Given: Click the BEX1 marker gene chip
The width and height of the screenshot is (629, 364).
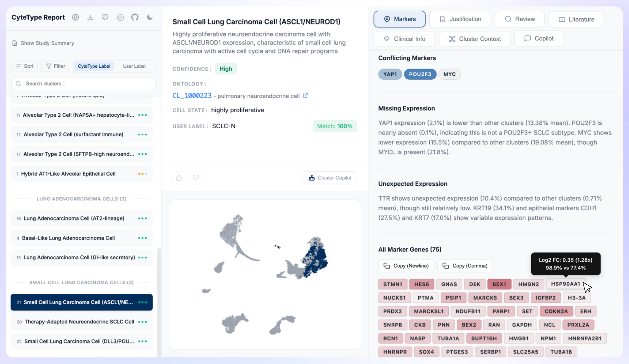Looking at the screenshot, I should [499, 284].
